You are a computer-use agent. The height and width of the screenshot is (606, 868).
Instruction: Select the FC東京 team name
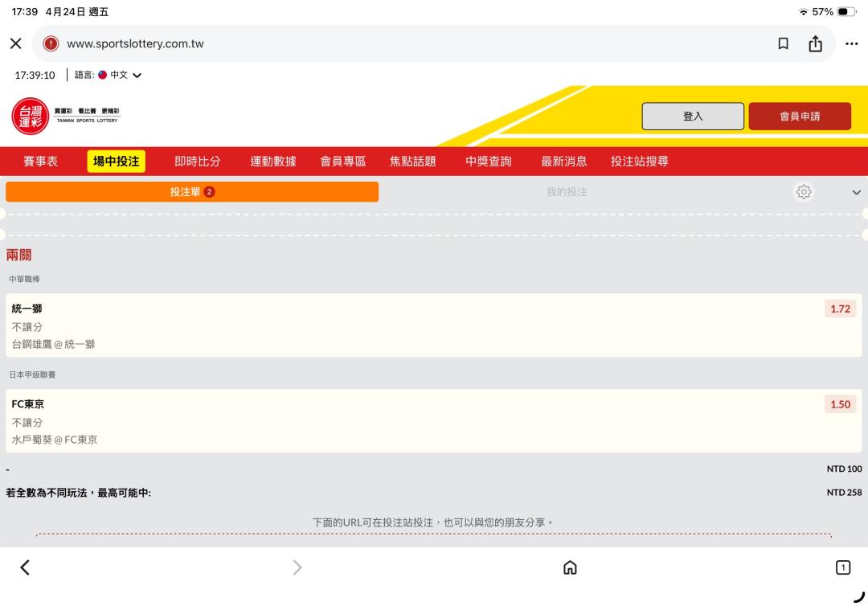(27, 404)
